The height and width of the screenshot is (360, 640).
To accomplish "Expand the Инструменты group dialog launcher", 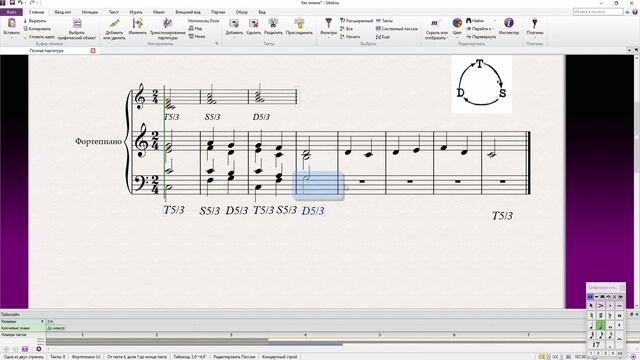I will point(217,43).
